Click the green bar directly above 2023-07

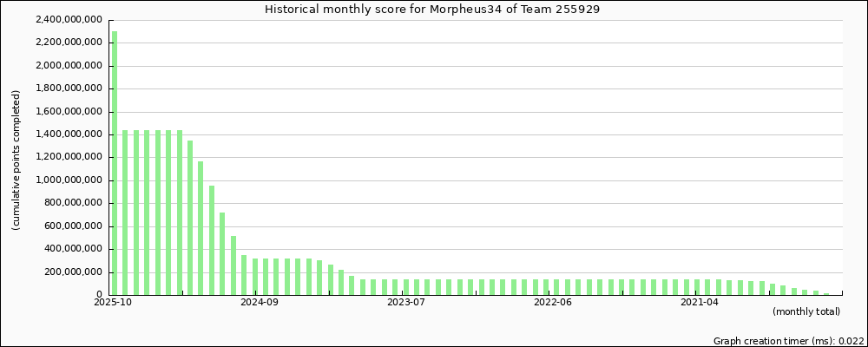406,287
